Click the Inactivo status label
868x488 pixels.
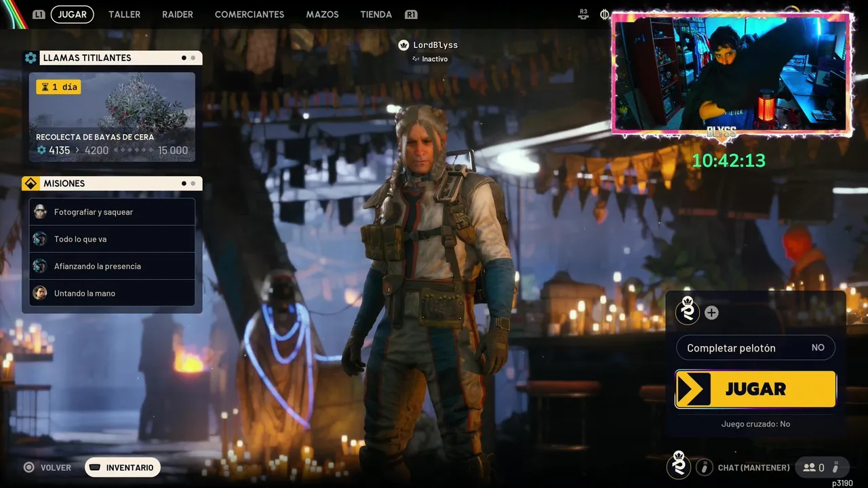pos(435,59)
